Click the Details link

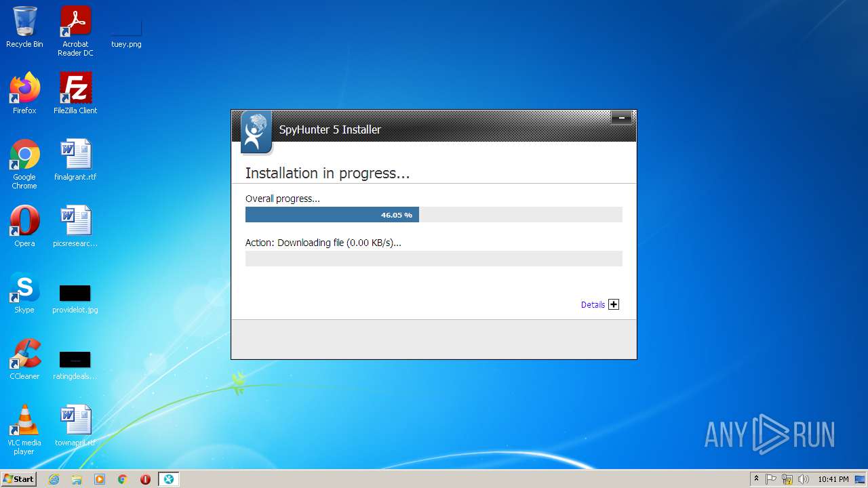point(593,305)
